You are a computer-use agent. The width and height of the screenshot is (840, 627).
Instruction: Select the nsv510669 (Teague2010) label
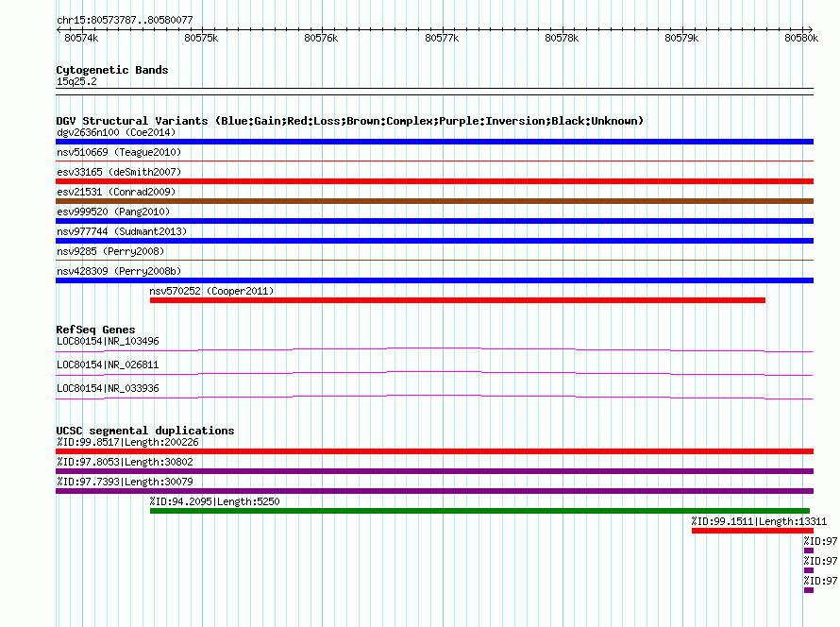(119, 152)
